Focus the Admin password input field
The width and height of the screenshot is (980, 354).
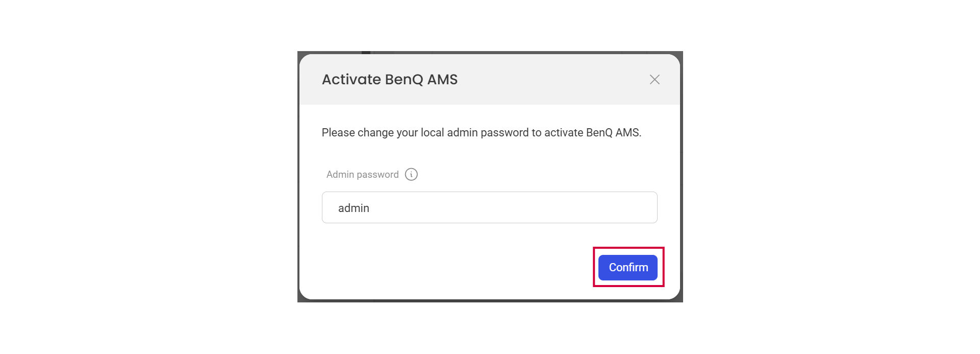click(x=490, y=208)
